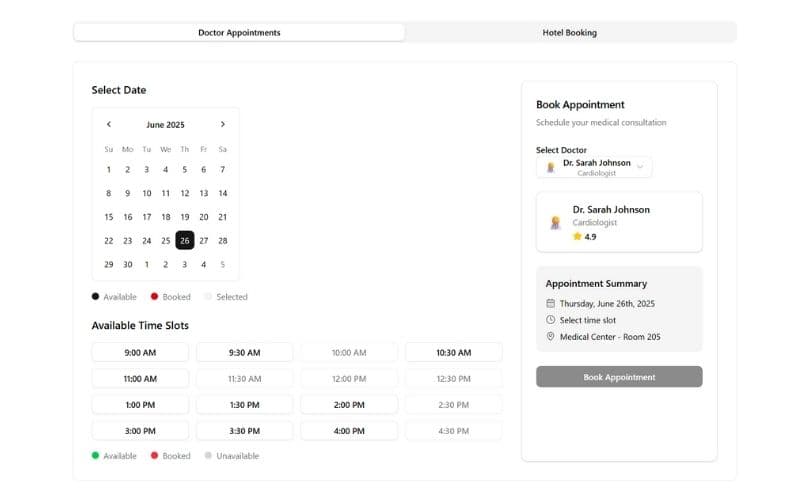Switch to the Doctor Appointments tab
The image size is (800, 500).
pyautogui.click(x=239, y=33)
